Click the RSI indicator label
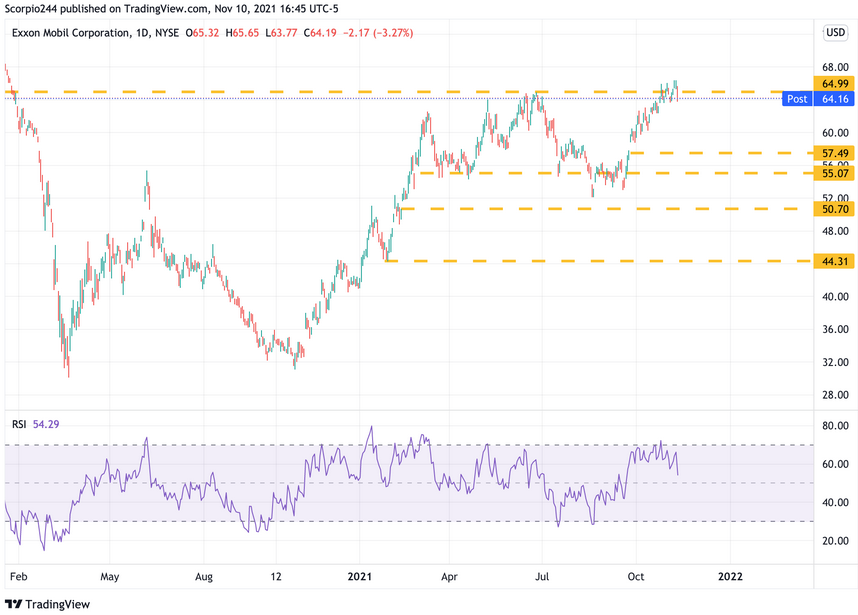858x615 pixels. pos(19,424)
